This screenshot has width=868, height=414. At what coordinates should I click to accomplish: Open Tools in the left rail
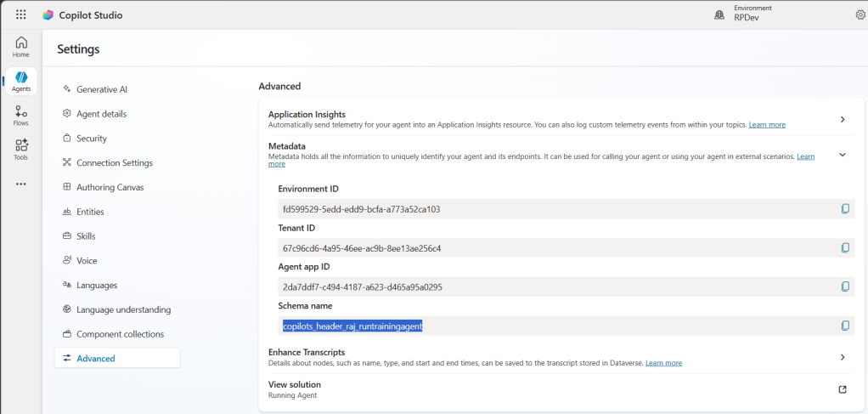(21, 150)
